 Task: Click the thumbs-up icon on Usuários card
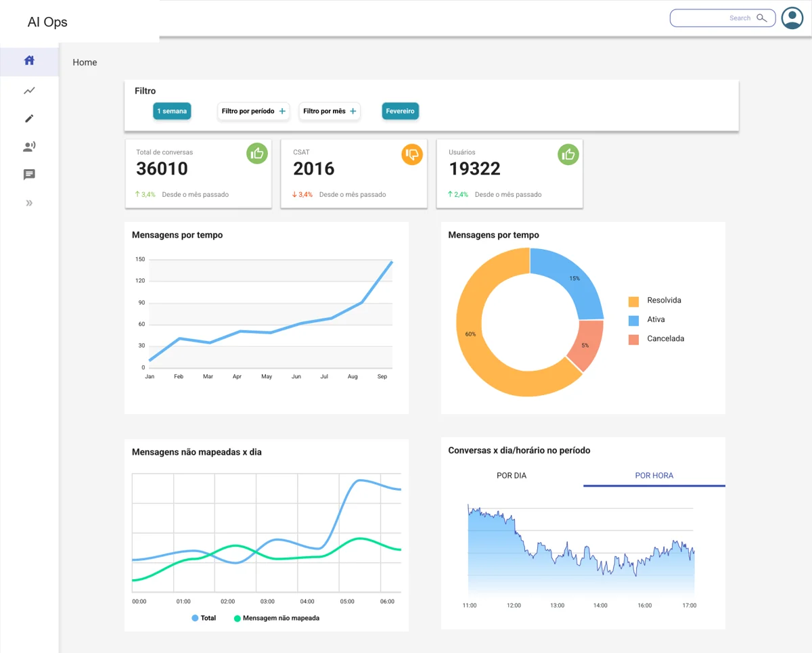(568, 154)
